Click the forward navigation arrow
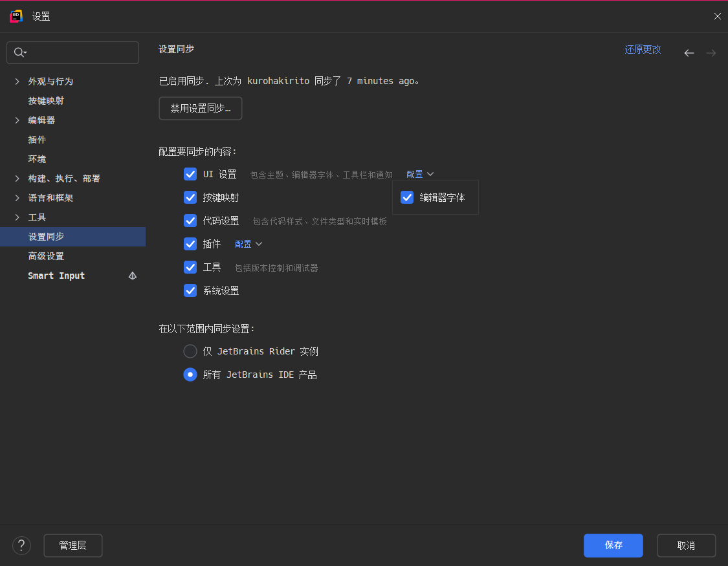This screenshot has width=728, height=566. point(711,53)
